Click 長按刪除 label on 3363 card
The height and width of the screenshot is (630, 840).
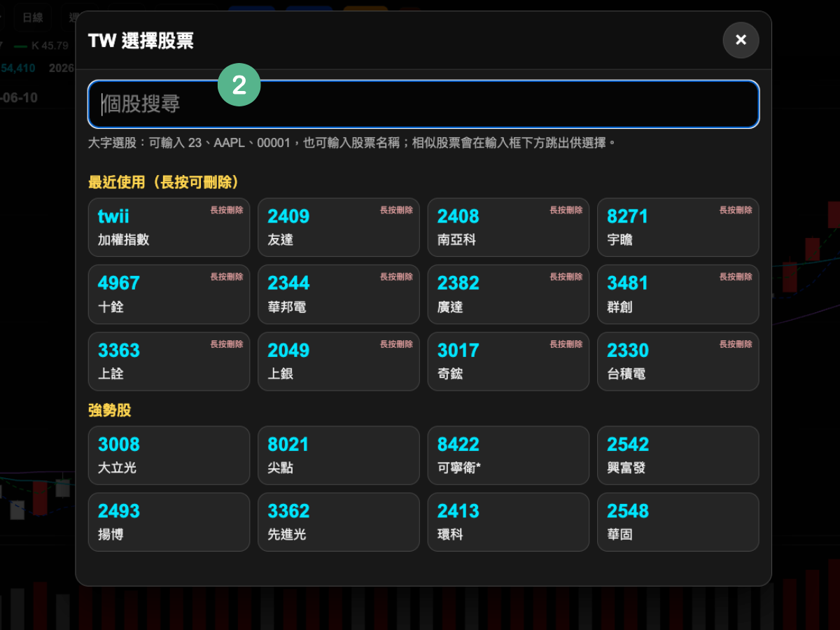(x=227, y=344)
